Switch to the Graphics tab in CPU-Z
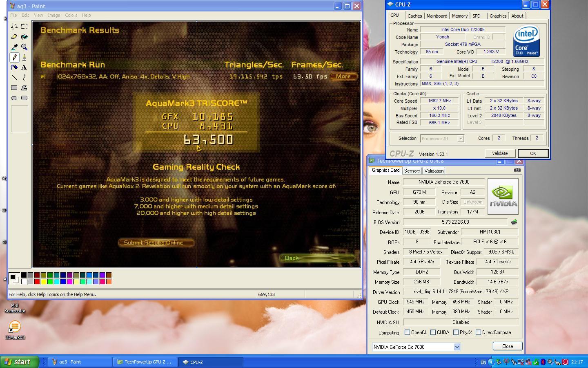This screenshot has width=588, height=368. (x=498, y=16)
